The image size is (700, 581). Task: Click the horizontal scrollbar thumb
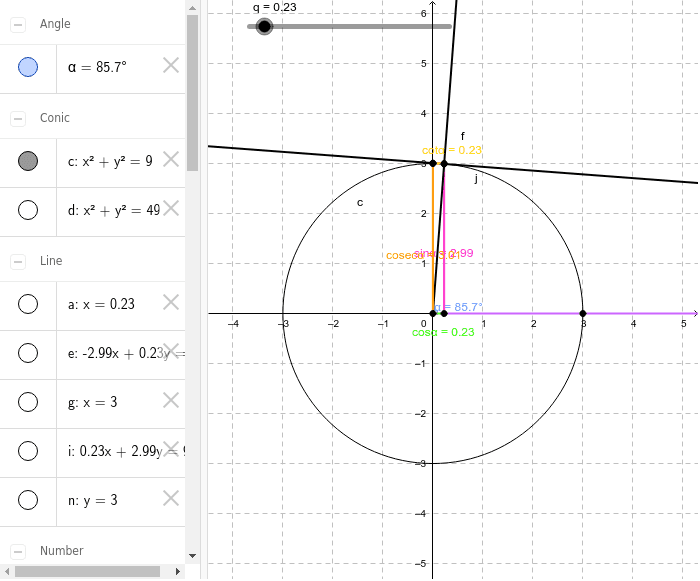pyautogui.click(x=88, y=572)
